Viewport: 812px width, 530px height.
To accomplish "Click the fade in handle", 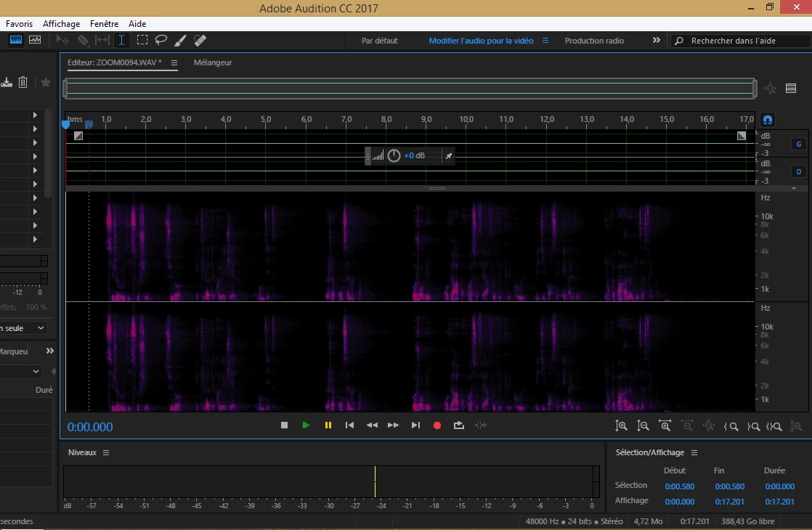I will 78,136.
